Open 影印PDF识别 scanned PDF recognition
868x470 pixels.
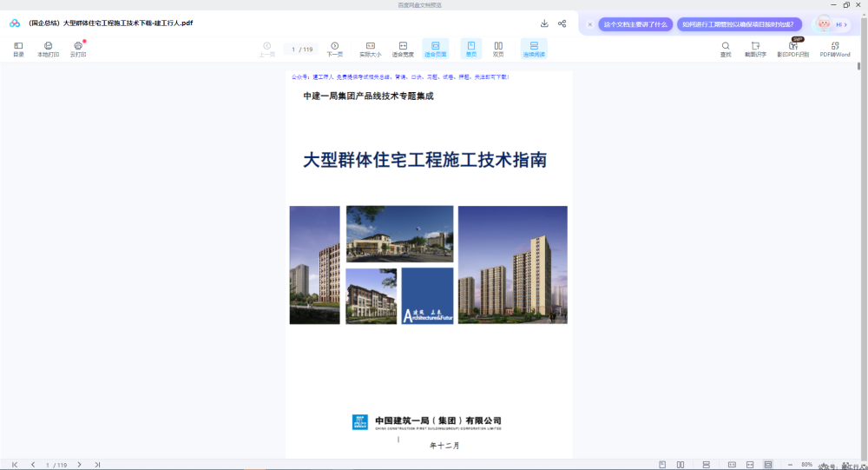coord(792,50)
